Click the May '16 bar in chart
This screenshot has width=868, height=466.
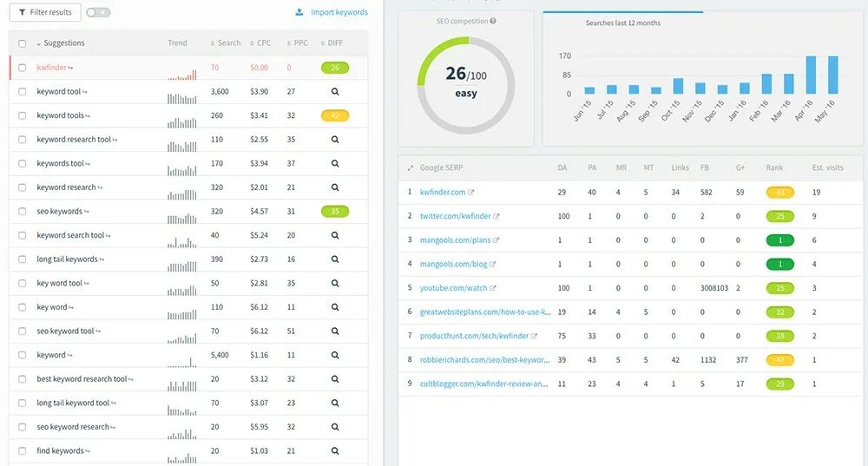833,75
